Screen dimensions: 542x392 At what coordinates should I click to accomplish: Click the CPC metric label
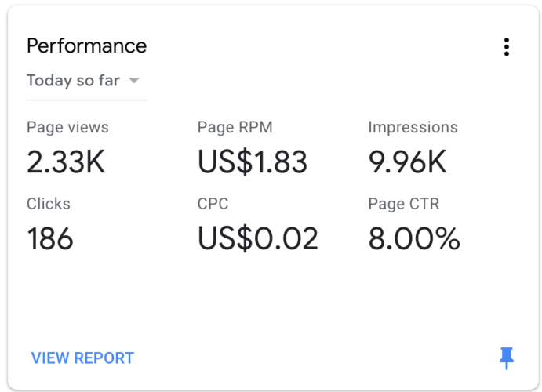pyautogui.click(x=213, y=204)
